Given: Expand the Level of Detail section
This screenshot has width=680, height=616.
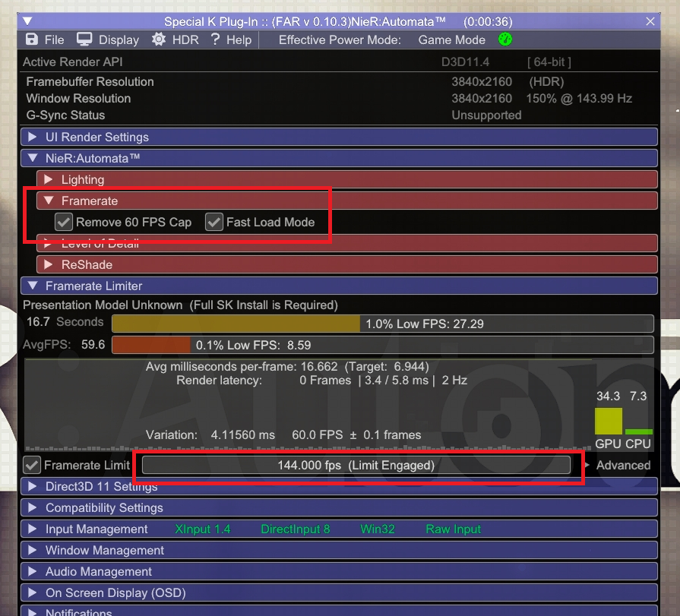Looking at the screenshot, I should [x=347, y=243].
